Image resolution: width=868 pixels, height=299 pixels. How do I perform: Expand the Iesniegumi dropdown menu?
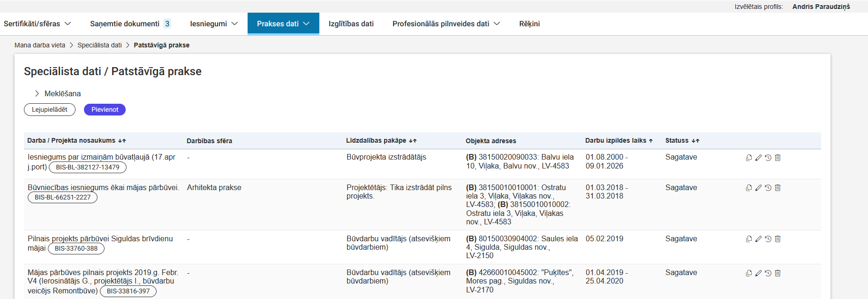tap(213, 24)
